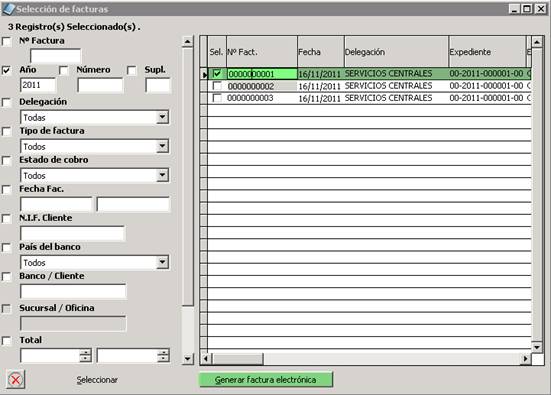Enable the Número filter checkbox
Image resolution: width=551 pixels, height=395 pixels.
(64, 70)
